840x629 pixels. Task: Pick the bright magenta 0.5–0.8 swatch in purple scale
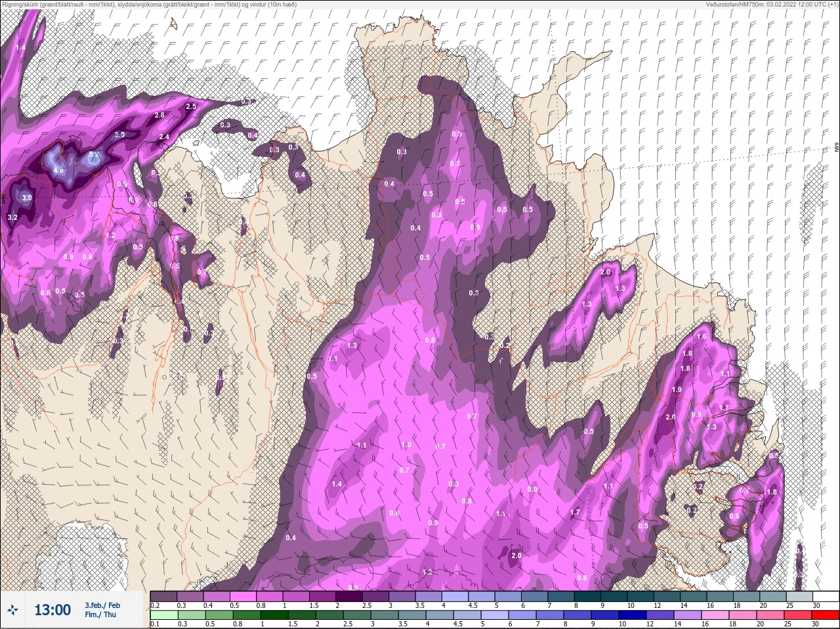point(243,596)
